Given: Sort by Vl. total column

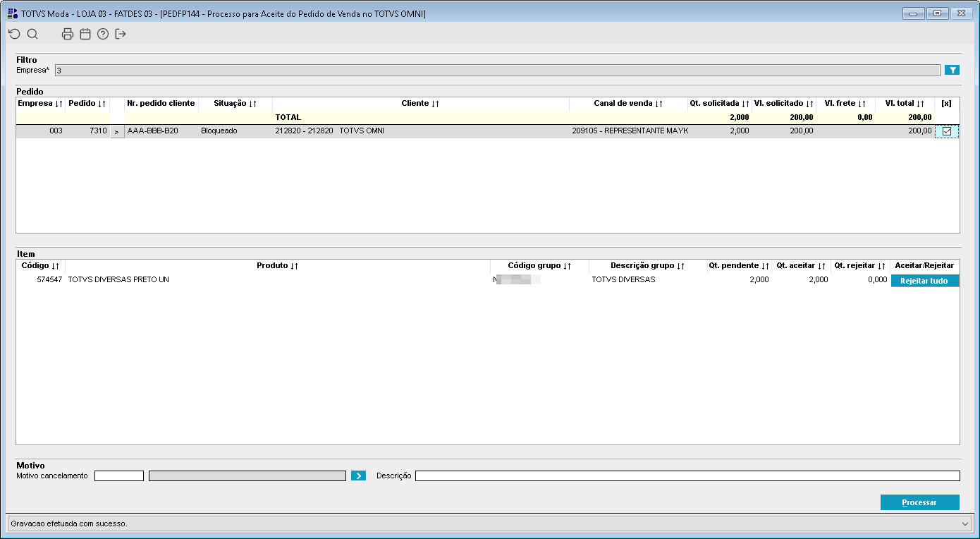Looking at the screenshot, I should (x=905, y=104).
